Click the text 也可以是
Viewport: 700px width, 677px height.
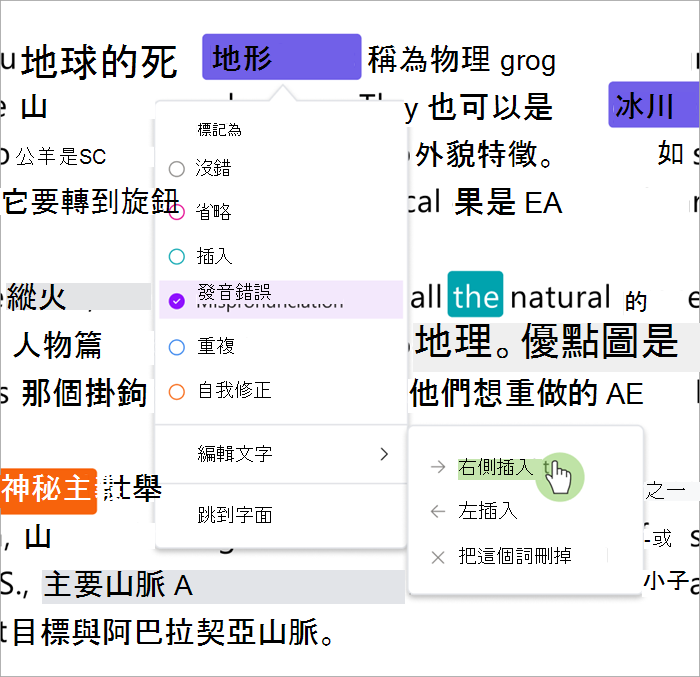click(x=490, y=107)
